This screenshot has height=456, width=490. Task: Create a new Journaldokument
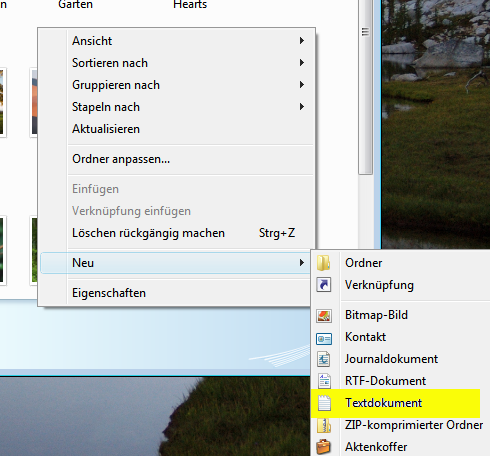[x=401, y=359]
